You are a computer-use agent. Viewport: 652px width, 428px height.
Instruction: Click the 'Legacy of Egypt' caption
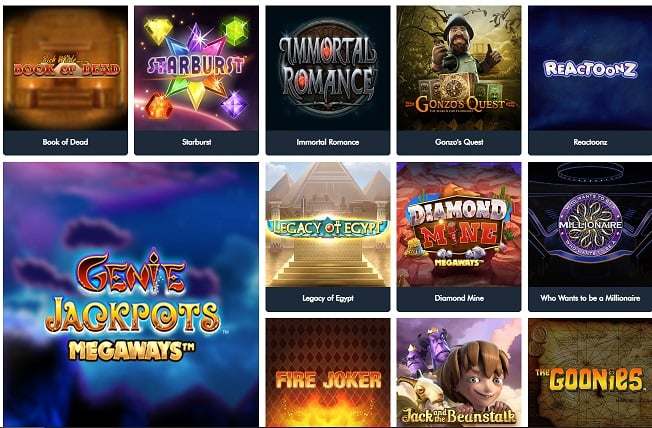coord(328,298)
